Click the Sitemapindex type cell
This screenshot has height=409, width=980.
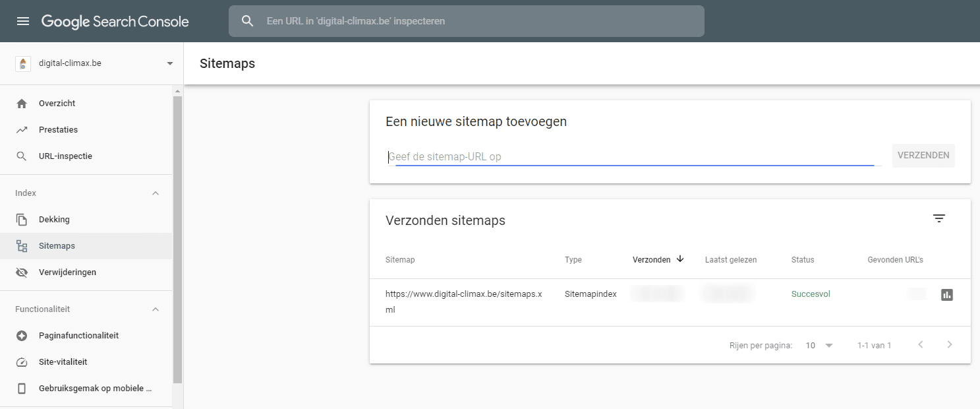tap(591, 294)
